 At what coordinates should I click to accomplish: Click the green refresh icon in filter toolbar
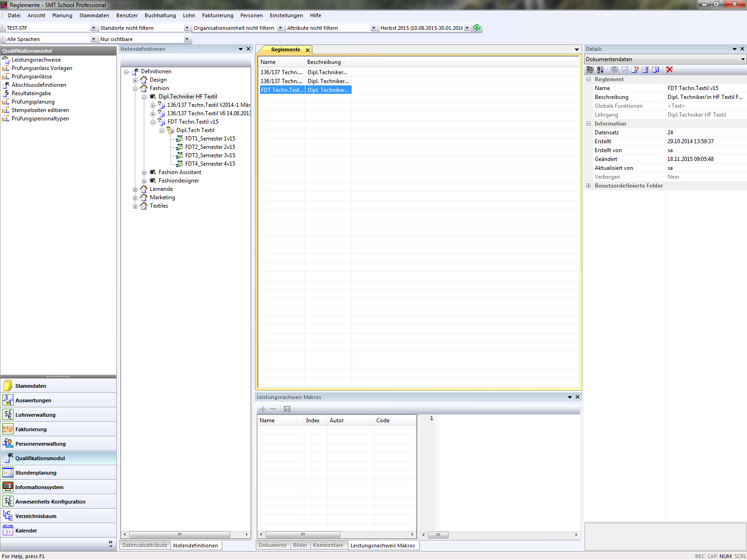pyautogui.click(x=477, y=28)
